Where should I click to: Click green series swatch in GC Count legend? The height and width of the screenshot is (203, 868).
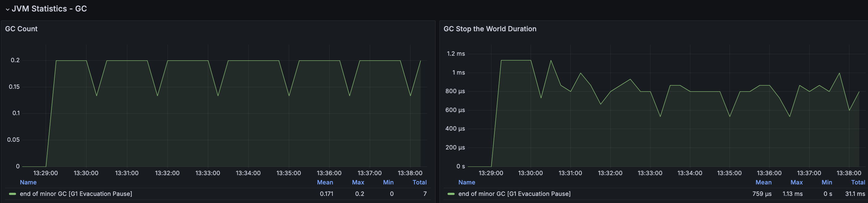coord(12,194)
